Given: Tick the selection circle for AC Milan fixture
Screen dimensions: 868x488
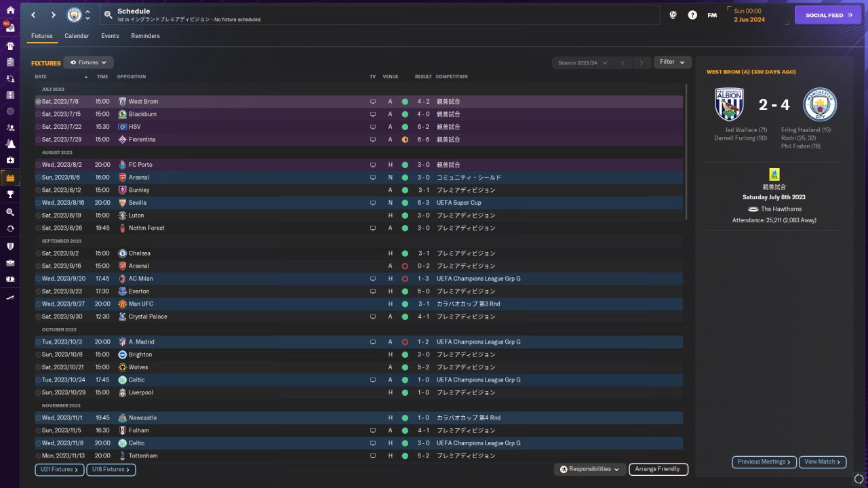Looking at the screenshot, I should pyautogui.click(x=39, y=279).
